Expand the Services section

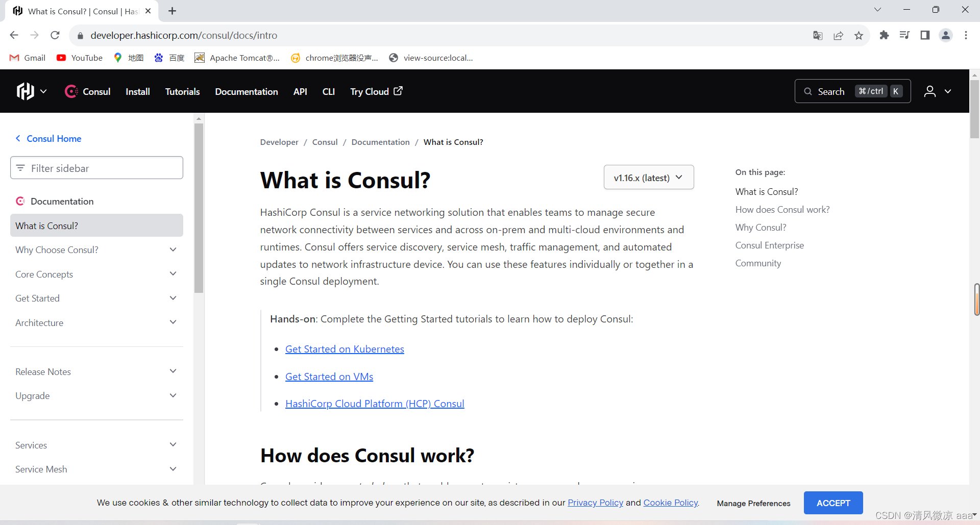point(96,445)
